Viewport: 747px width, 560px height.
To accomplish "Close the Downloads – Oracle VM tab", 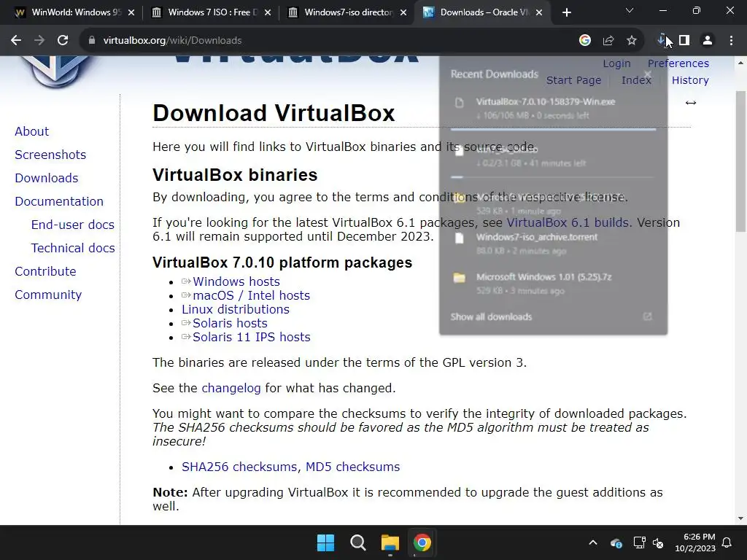I will click(539, 12).
